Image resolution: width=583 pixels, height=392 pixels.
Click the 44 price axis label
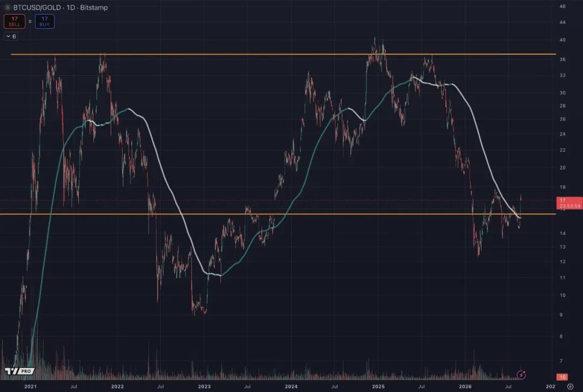(562, 22)
